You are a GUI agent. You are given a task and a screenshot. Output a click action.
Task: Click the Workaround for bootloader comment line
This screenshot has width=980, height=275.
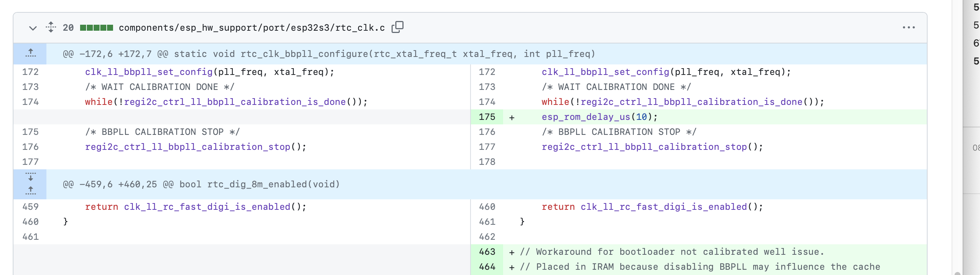[x=672, y=252]
